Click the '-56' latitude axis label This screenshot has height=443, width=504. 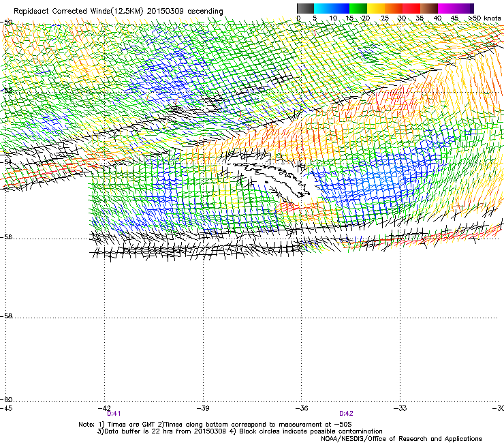tap(6, 237)
